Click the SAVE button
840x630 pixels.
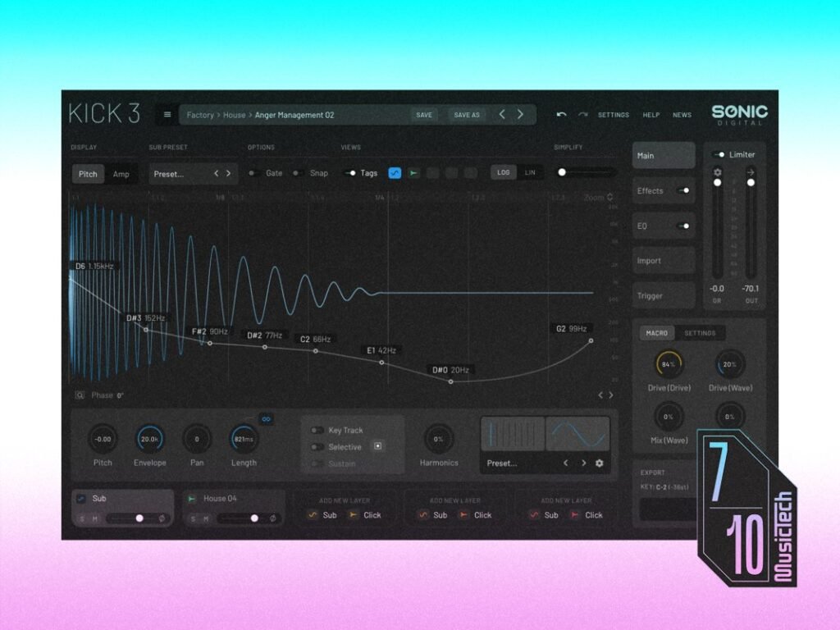(x=424, y=115)
